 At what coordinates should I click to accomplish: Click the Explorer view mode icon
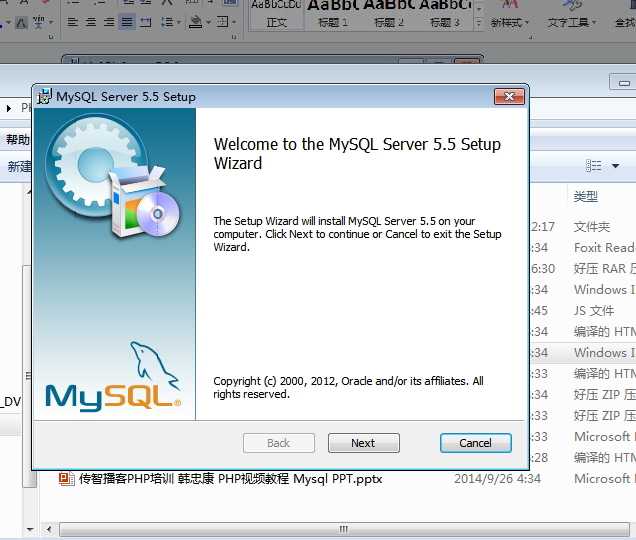point(593,166)
